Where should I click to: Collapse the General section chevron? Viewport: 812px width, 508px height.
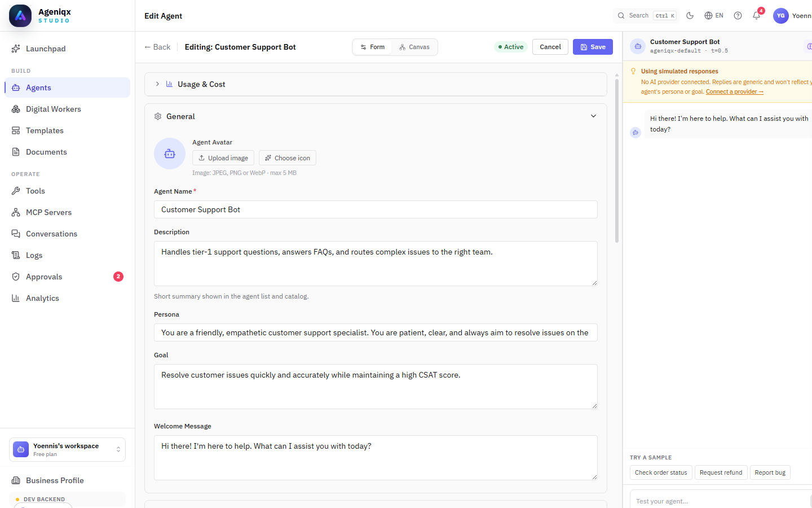593,116
